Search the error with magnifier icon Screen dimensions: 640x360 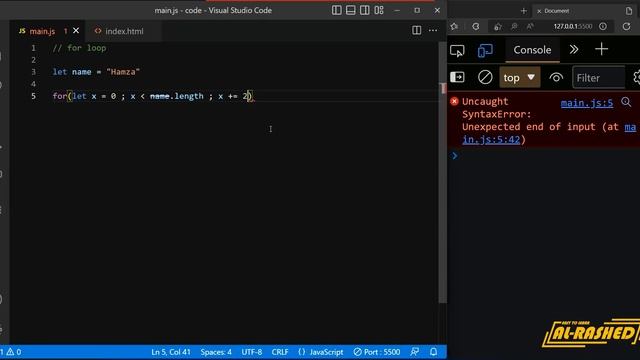point(626,102)
